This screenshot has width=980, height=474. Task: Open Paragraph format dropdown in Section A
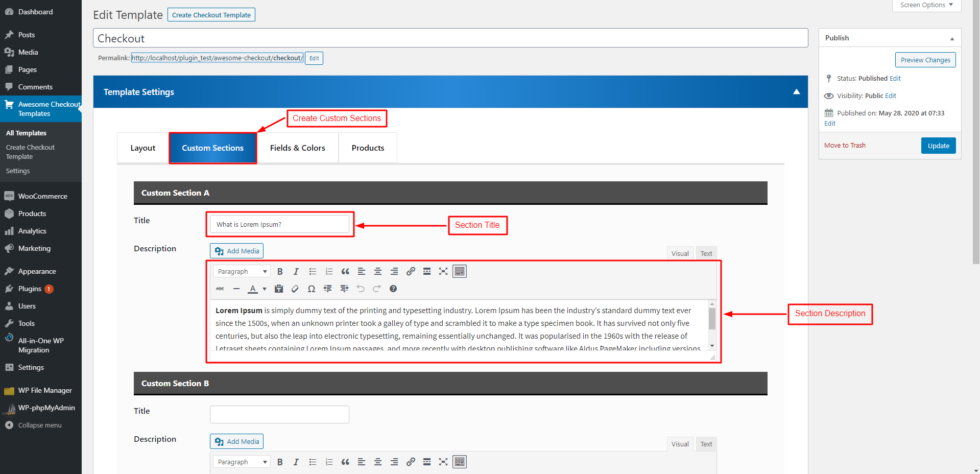242,271
